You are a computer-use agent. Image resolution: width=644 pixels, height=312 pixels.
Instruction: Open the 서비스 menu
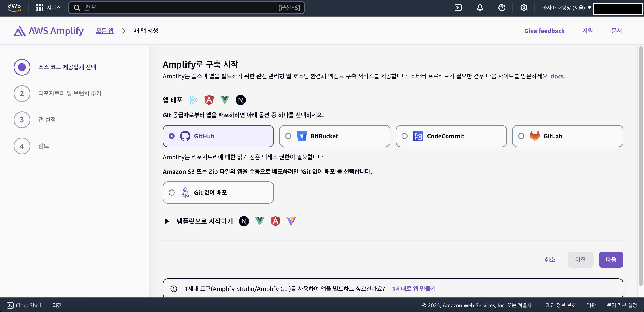click(x=48, y=7)
